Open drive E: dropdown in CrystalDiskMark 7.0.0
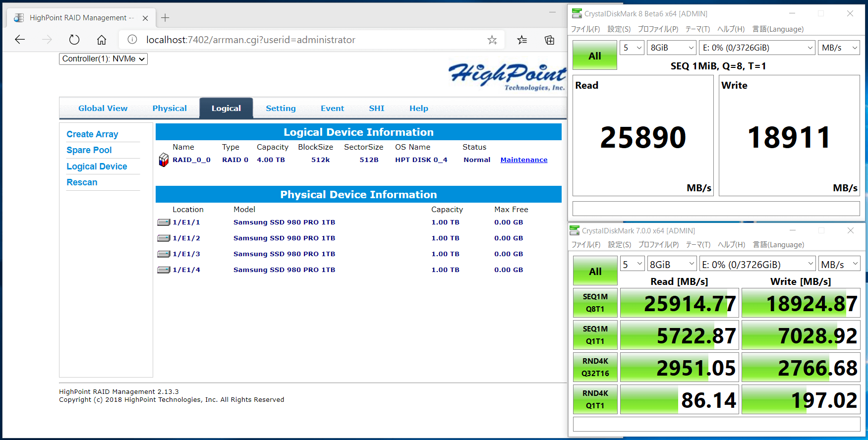868x440 pixels. pyautogui.click(x=757, y=264)
